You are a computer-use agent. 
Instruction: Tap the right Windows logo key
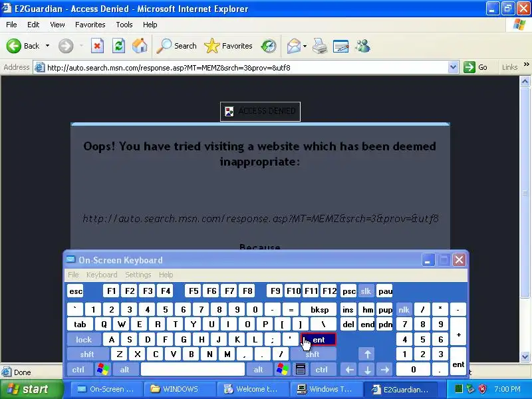tap(282, 370)
